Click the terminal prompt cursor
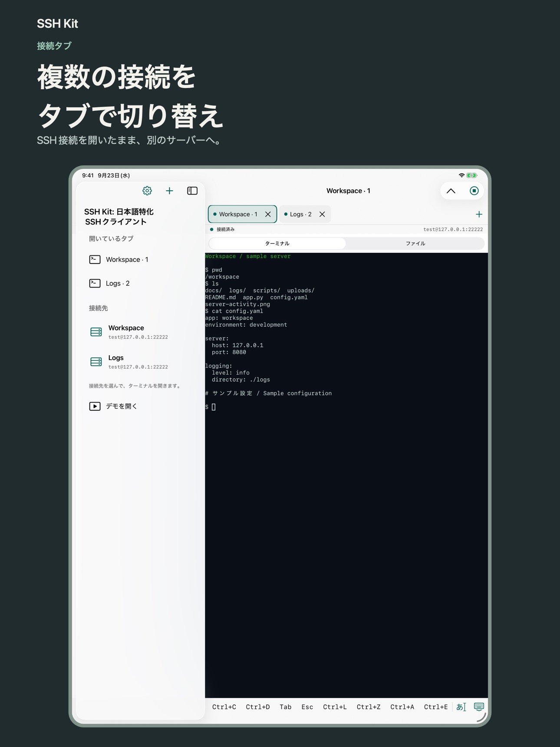This screenshot has height=747, width=560. click(x=214, y=407)
